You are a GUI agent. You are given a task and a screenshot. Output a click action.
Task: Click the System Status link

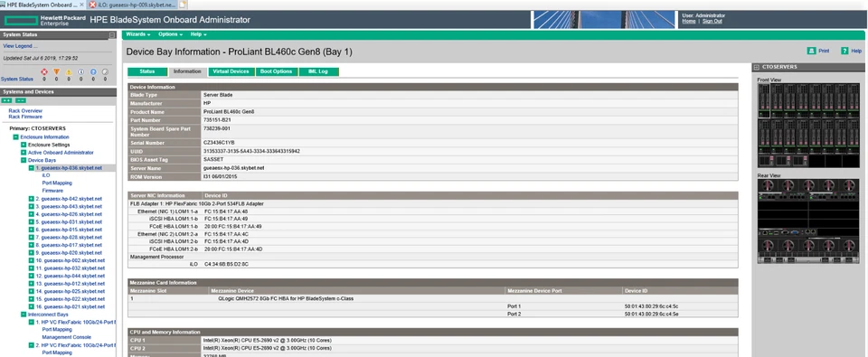coord(16,80)
